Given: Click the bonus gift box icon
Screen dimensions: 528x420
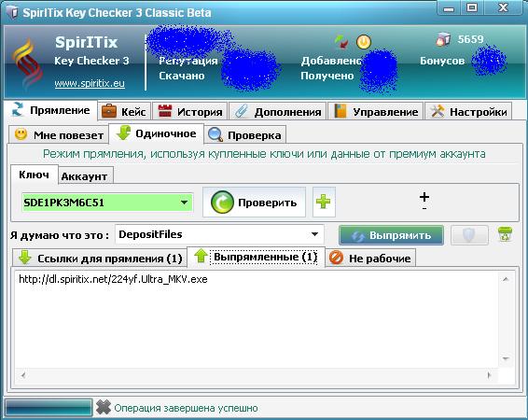Looking at the screenshot, I should click(443, 39).
